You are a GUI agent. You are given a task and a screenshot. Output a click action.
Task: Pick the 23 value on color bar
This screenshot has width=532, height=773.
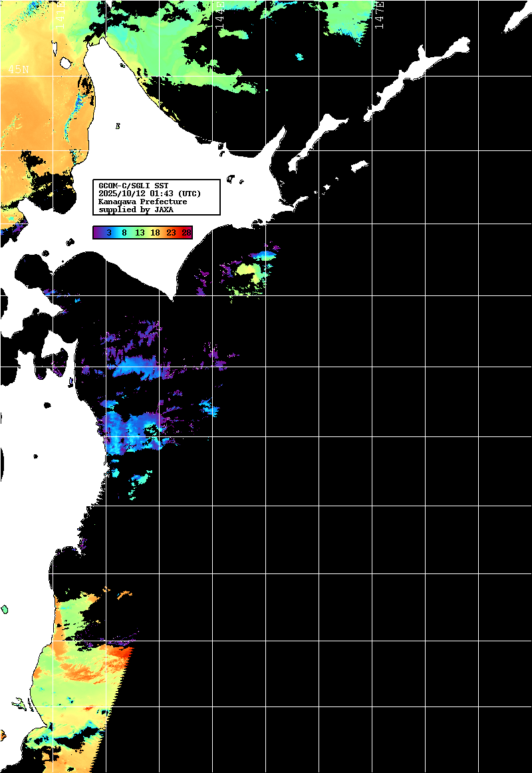171,233
